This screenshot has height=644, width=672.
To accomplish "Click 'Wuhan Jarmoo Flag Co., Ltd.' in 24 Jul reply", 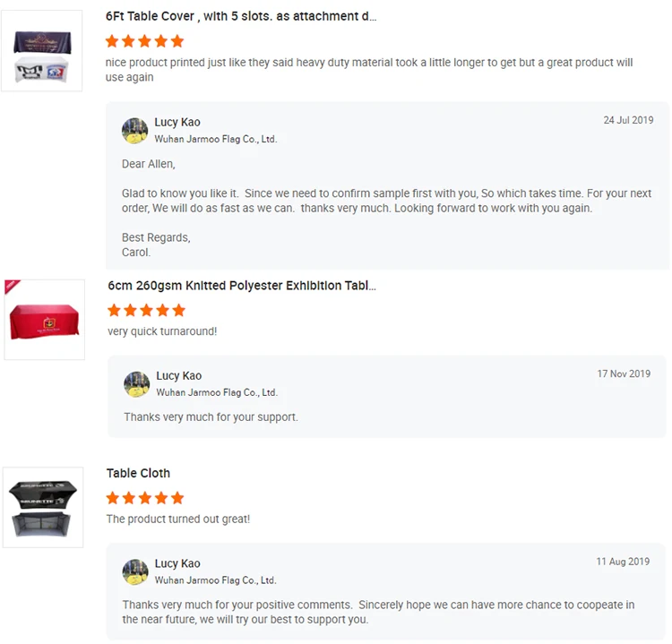I will pos(215,140).
